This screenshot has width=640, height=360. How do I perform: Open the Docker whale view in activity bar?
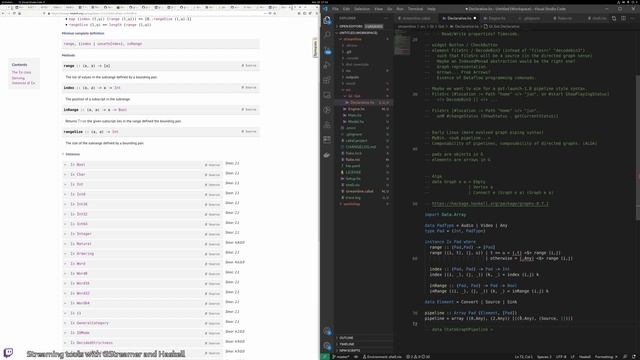[x=327, y=155]
